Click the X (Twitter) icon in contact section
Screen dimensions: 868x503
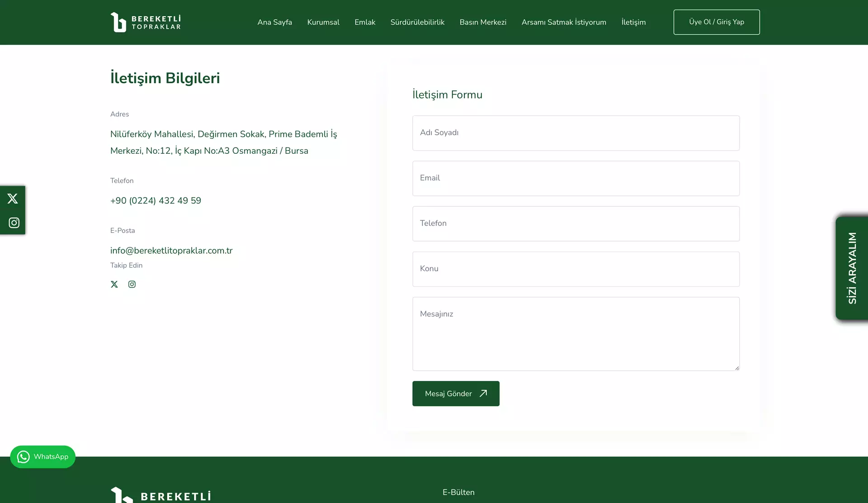click(x=114, y=283)
